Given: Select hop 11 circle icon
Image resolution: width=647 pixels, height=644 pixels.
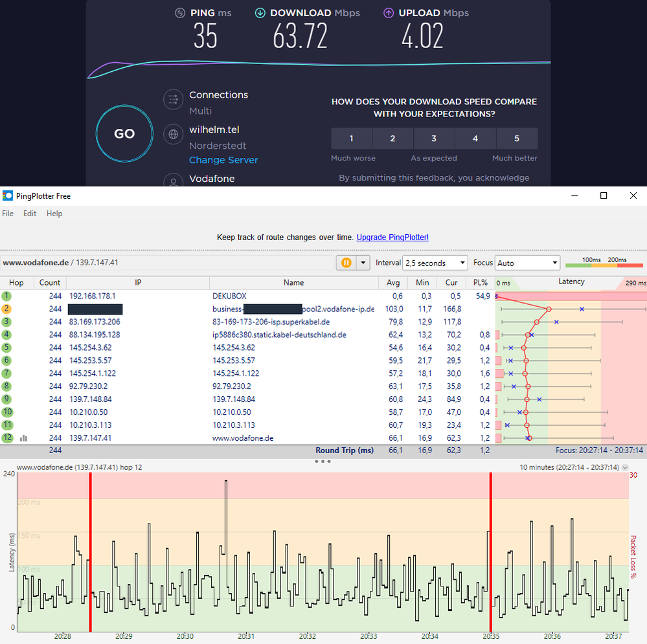Looking at the screenshot, I should [x=7, y=425].
